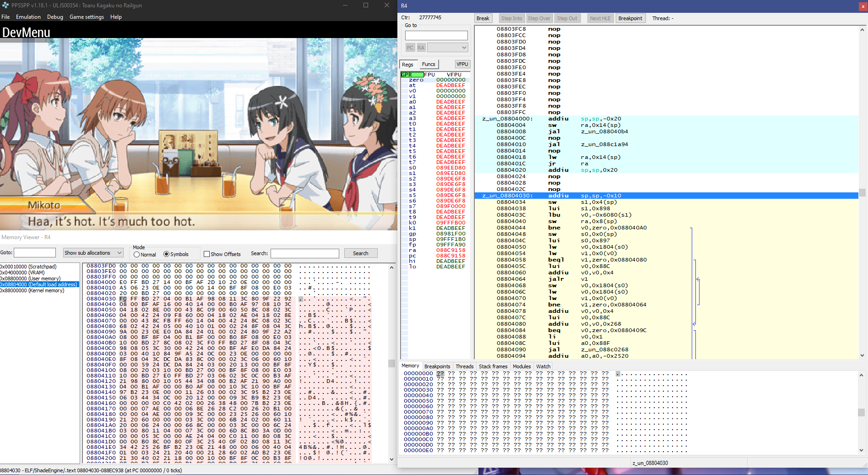This screenshot has width=868, height=475.
Task: Select the z_un_08804000 disassembly line
Action: coord(666,119)
